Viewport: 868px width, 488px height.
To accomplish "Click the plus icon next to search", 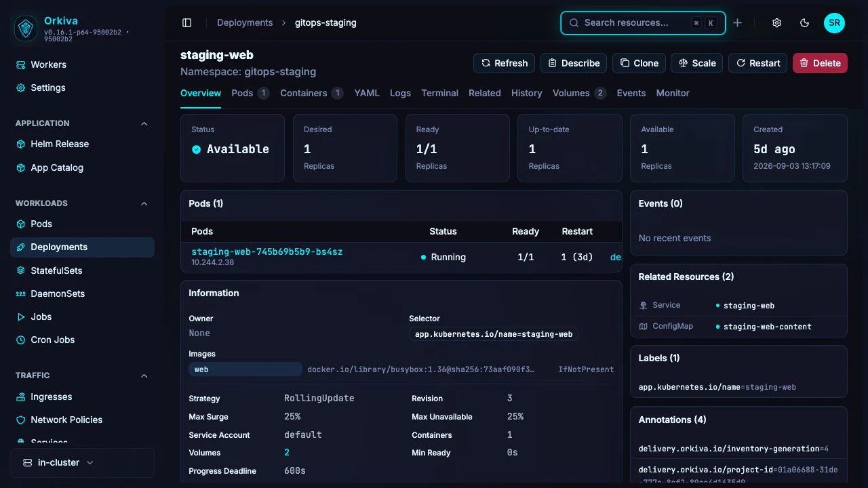I will [x=738, y=22].
